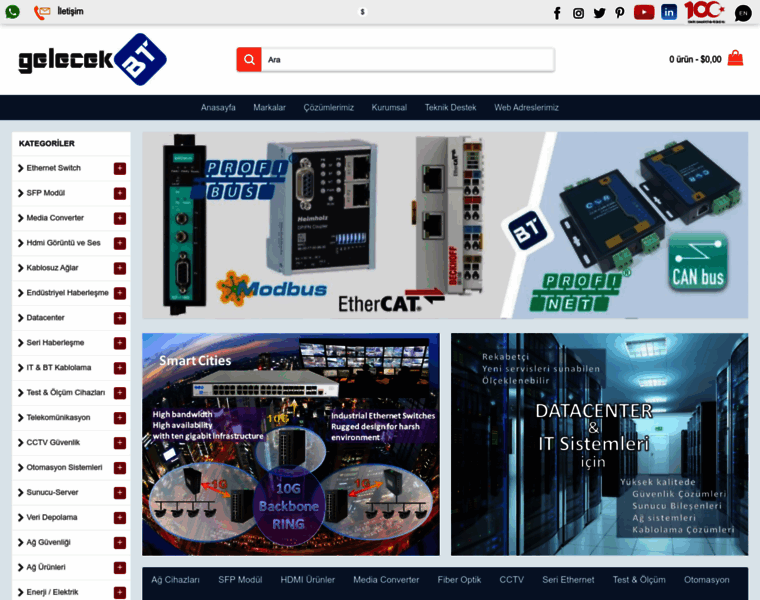The width and height of the screenshot is (760, 600).
Task: Select the Seri Ethernet tab
Action: tap(569, 580)
